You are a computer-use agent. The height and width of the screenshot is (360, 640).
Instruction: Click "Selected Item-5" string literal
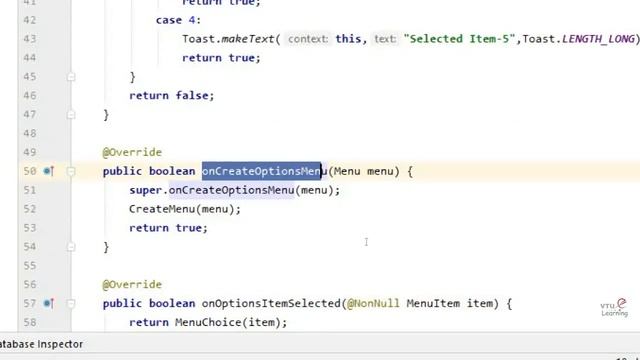click(x=459, y=39)
